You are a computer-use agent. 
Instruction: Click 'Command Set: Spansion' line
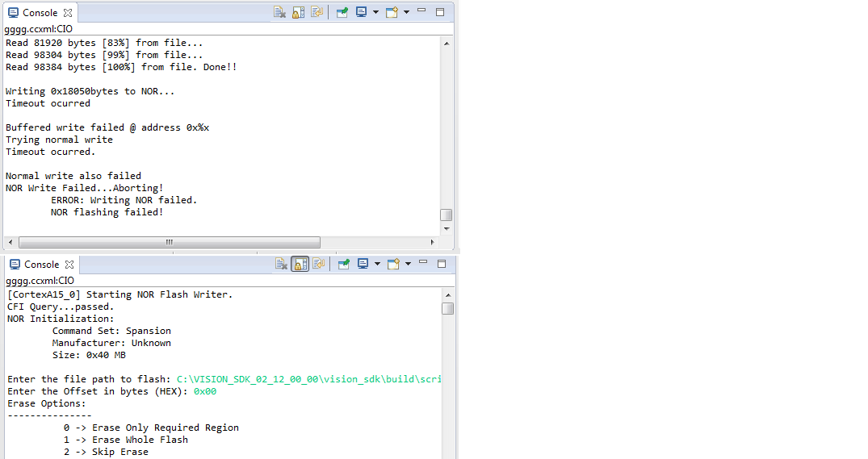[x=111, y=331]
